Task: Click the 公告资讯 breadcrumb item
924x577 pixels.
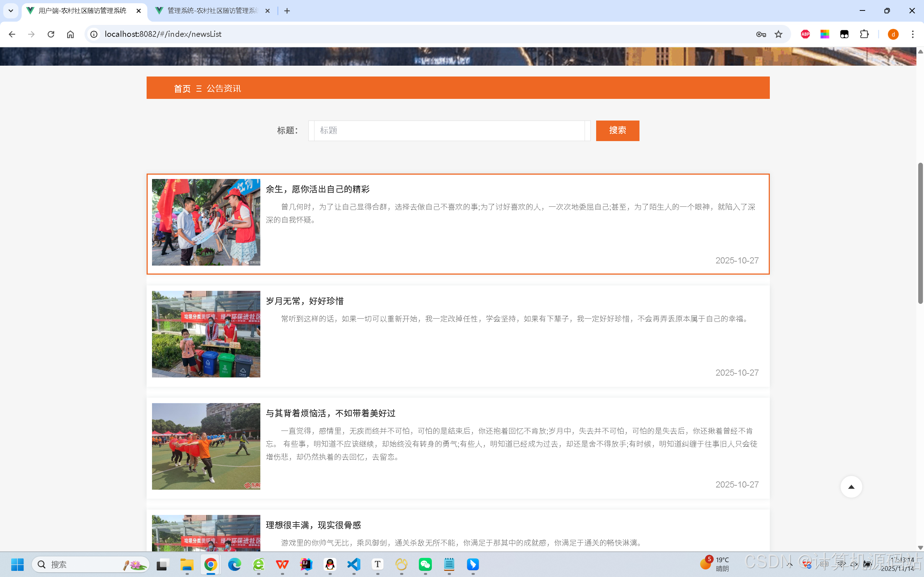Action: [224, 88]
